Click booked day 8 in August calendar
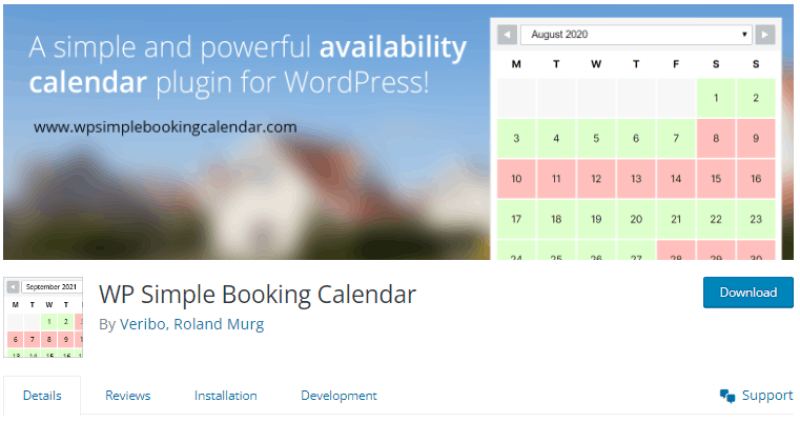Screen dimensions: 800x422 click(x=716, y=138)
